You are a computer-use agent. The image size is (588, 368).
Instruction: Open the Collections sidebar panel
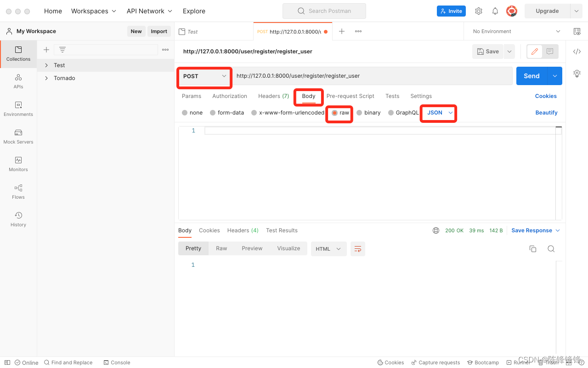[18, 54]
